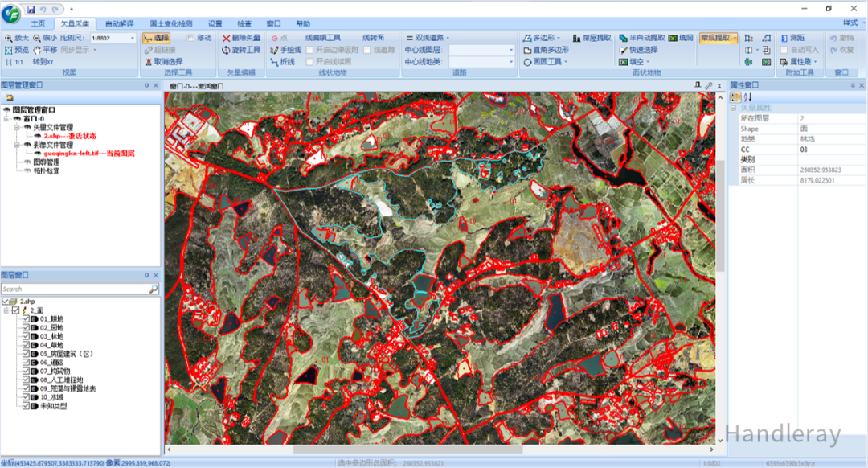Screen dimensions: 868x468
Task: Click the 放大 zoom-in tool
Action: [16, 38]
